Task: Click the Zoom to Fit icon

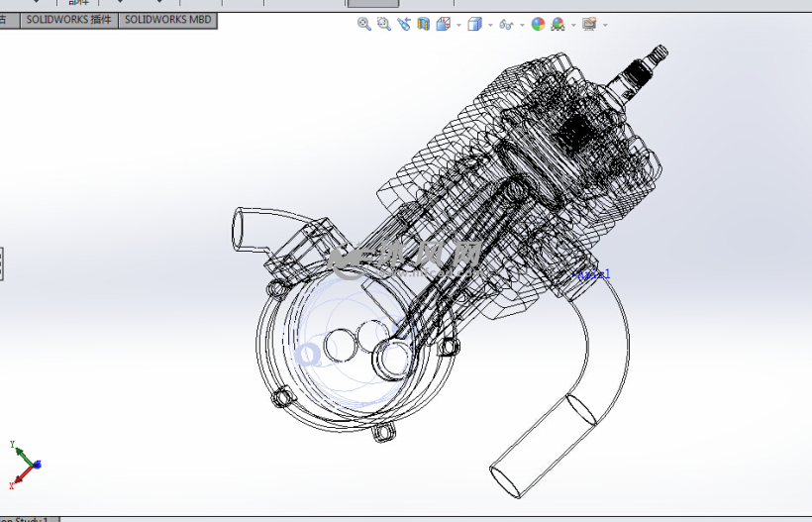Action: 363,25
